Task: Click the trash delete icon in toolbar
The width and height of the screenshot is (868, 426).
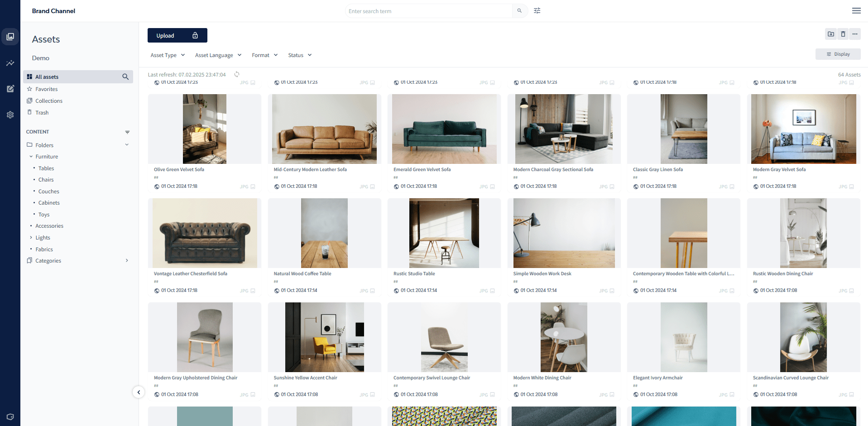Action: 843,34
